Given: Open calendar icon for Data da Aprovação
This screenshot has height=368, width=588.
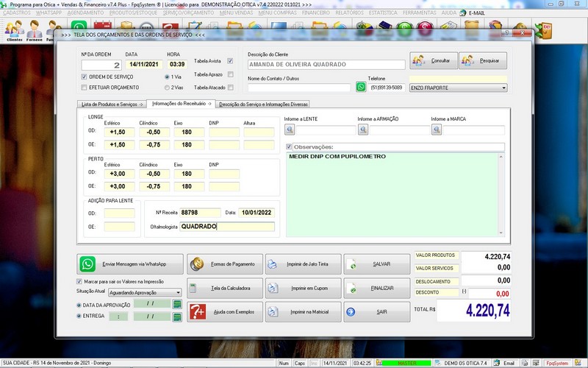Looking at the screenshot, I should (x=177, y=303).
